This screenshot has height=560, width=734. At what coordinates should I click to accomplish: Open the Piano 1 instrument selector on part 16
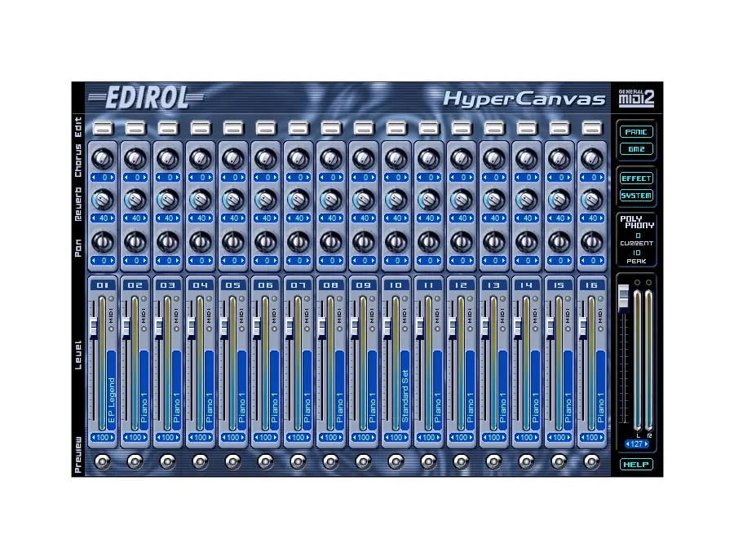(x=600, y=390)
